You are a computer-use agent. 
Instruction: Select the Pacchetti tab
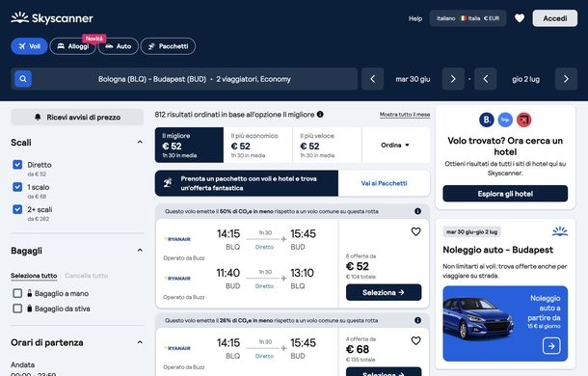pyautogui.click(x=168, y=46)
